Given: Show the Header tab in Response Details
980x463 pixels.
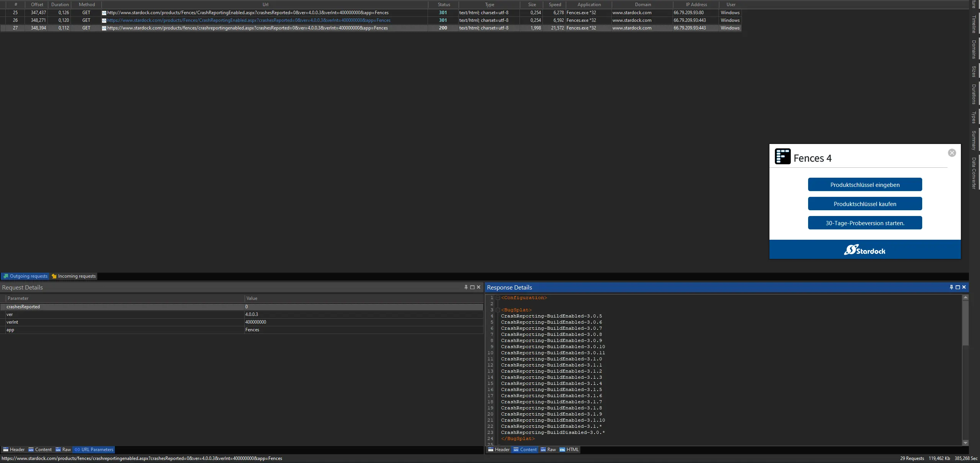Looking at the screenshot, I should 498,450.
